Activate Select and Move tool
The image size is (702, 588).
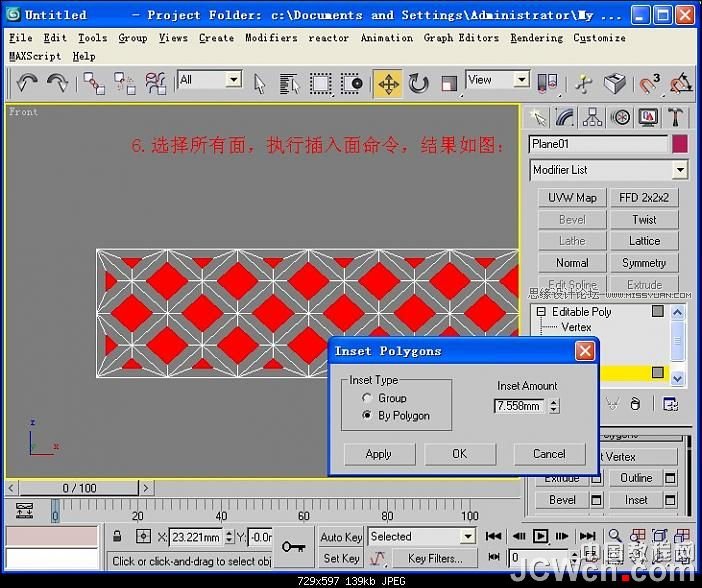pos(388,84)
